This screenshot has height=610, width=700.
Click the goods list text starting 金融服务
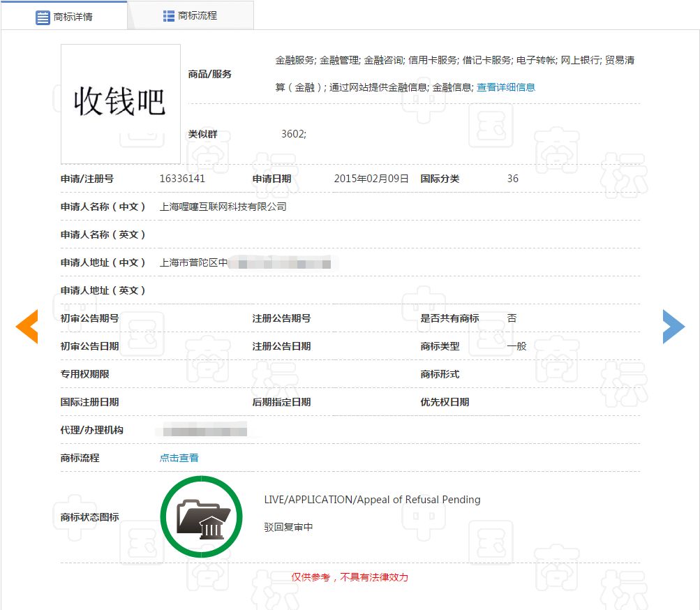pyautogui.click(x=454, y=74)
